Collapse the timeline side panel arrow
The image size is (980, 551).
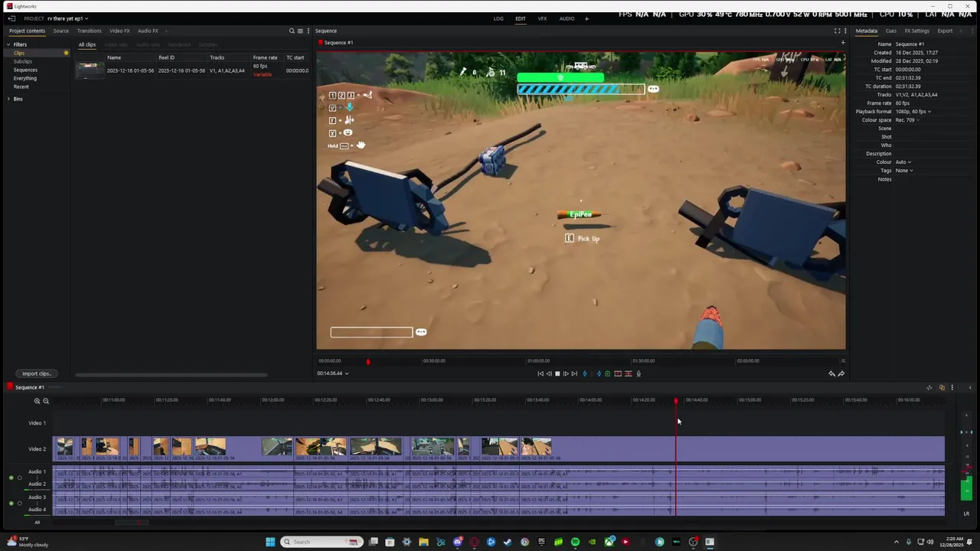click(970, 387)
